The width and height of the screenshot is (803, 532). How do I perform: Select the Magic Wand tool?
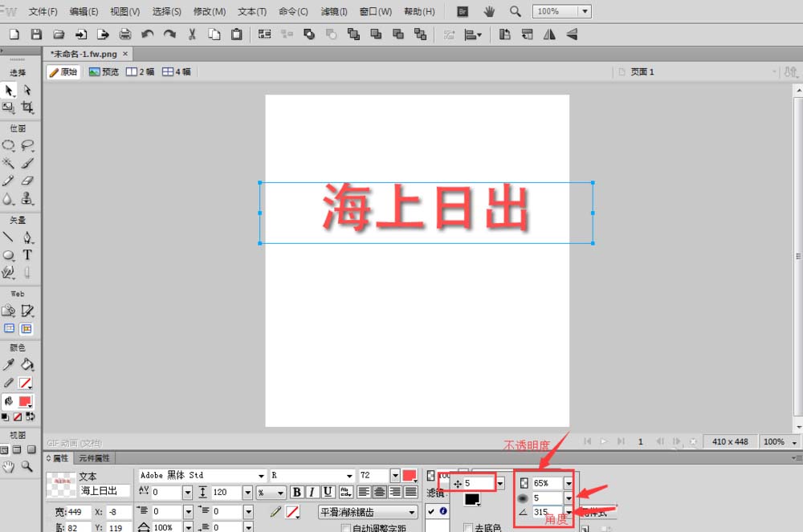pyautogui.click(x=8, y=161)
